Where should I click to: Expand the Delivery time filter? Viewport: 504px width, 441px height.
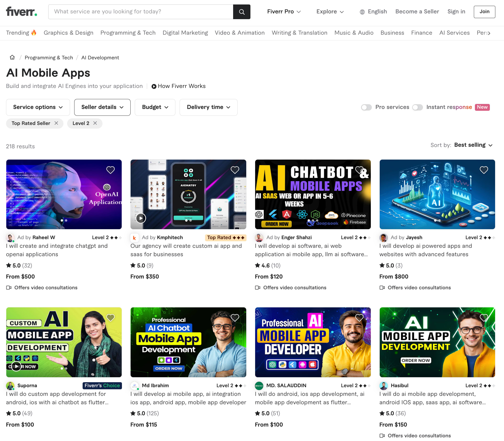(208, 107)
